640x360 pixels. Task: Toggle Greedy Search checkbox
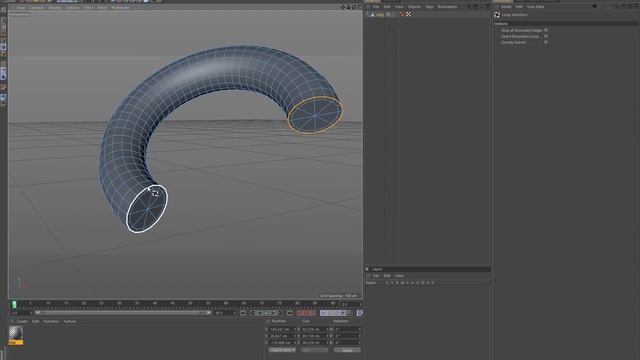[x=546, y=42]
